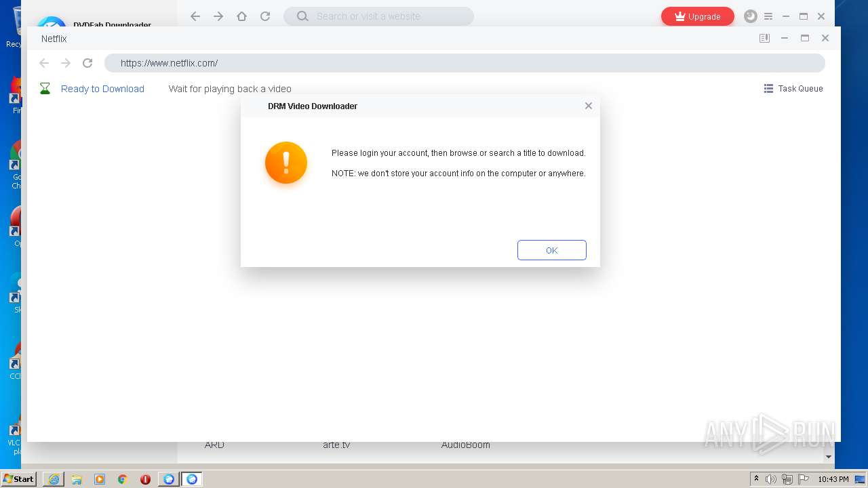Show hidden system tray icons
This screenshot has height=488, width=868.
(756, 479)
